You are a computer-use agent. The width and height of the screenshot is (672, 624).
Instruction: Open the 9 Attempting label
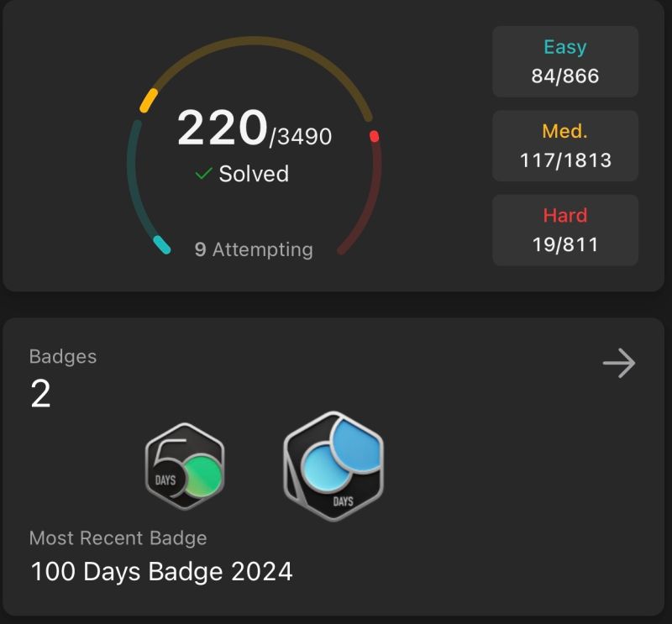254,249
